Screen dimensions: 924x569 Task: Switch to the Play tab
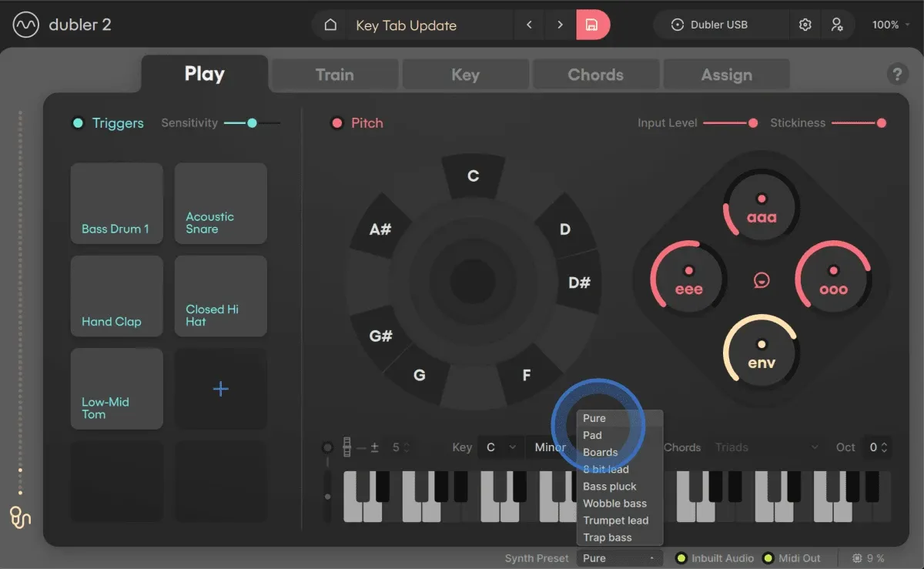(204, 74)
